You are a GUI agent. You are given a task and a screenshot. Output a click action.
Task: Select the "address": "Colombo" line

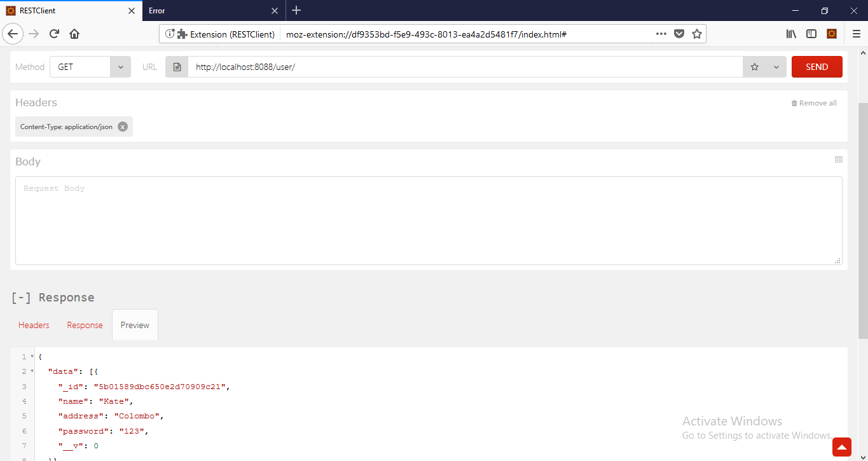[111, 416]
